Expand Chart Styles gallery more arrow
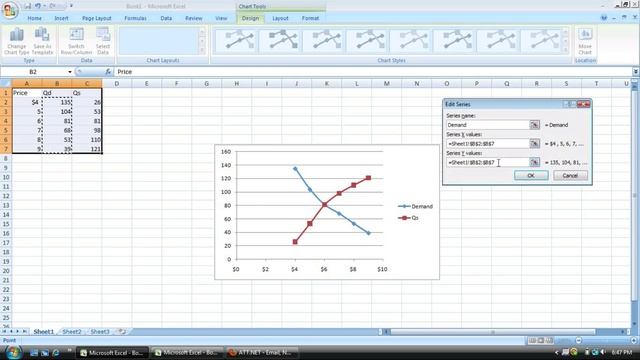The height and width of the screenshot is (360, 640). (x=565, y=50)
